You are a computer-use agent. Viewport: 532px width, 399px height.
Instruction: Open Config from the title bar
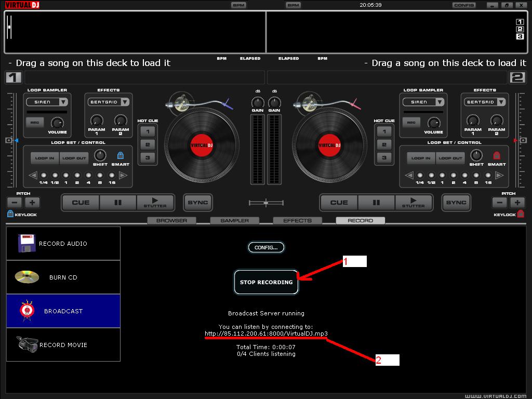click(464, 5)
